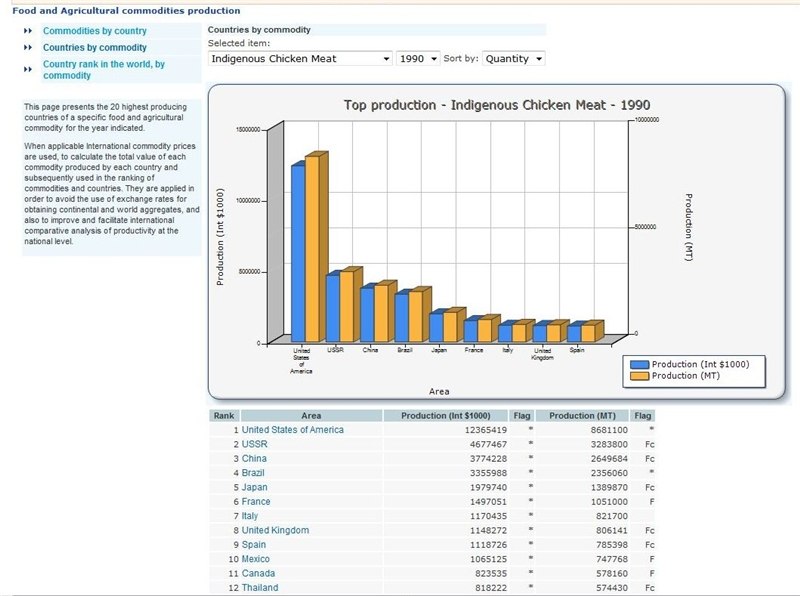Image resolution: width=800 pixels, height=596 pixels.
Task: Open Country rank in the world link
Action: [x=104, y=69]
